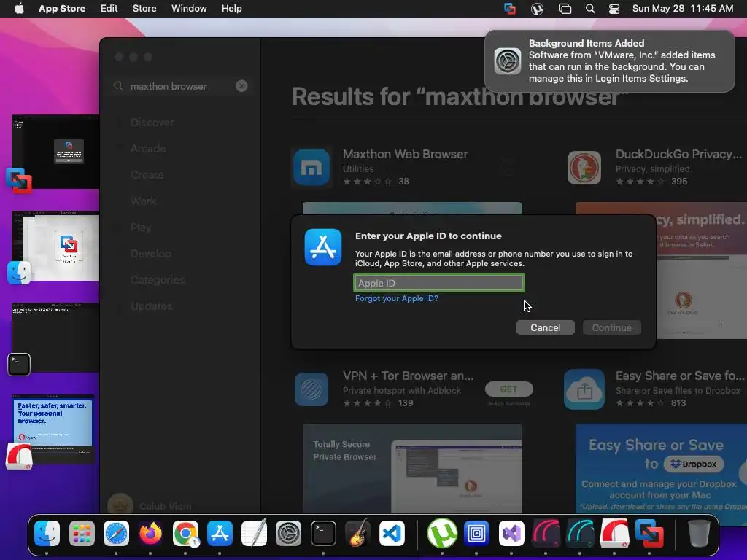Open the App Store menu

coord(62,9)
